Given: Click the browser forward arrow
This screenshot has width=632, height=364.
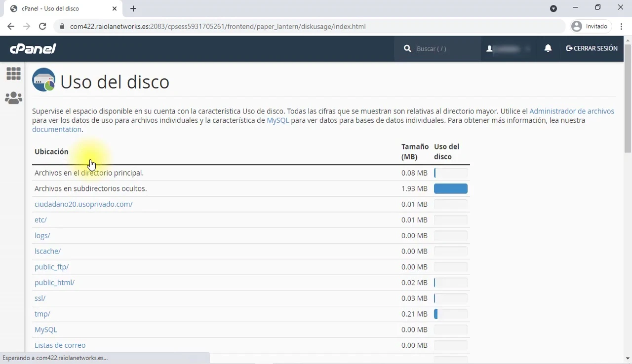Looking at the screenshot, I should (27, 26).
